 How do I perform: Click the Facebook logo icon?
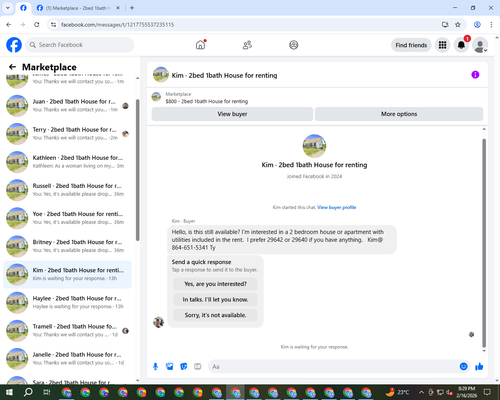[14, 45]
